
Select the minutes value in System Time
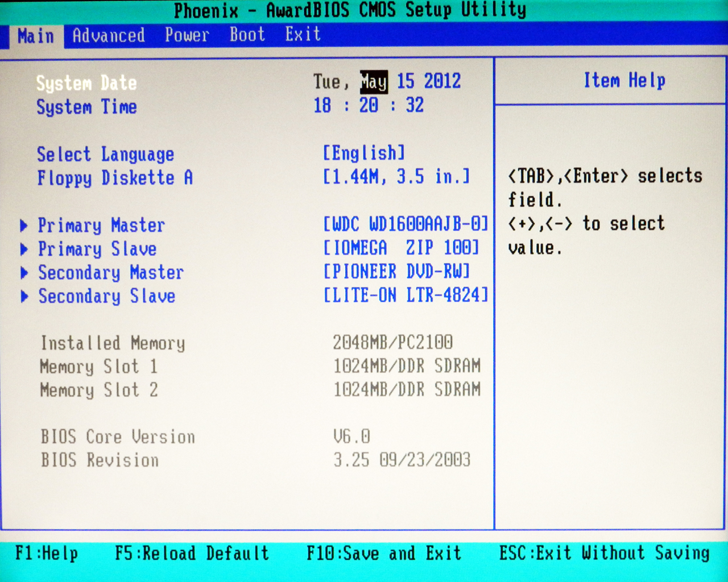(x=369, y=105)
